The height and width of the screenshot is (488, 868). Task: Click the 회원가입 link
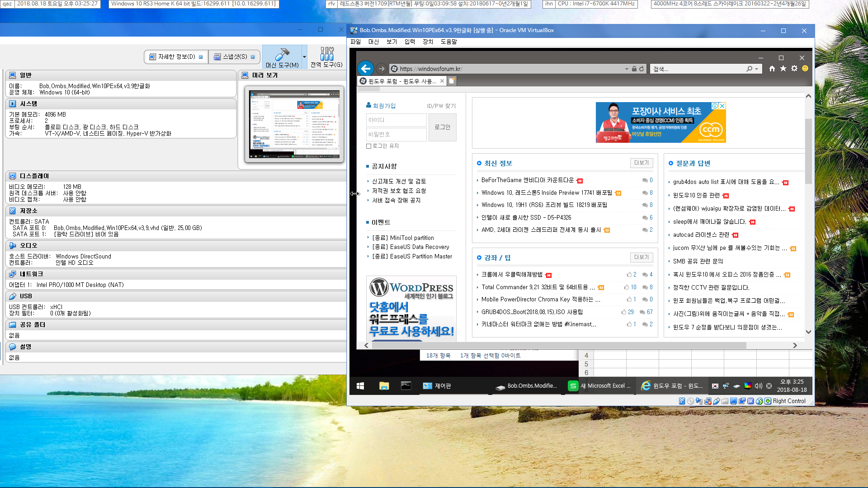384,106
